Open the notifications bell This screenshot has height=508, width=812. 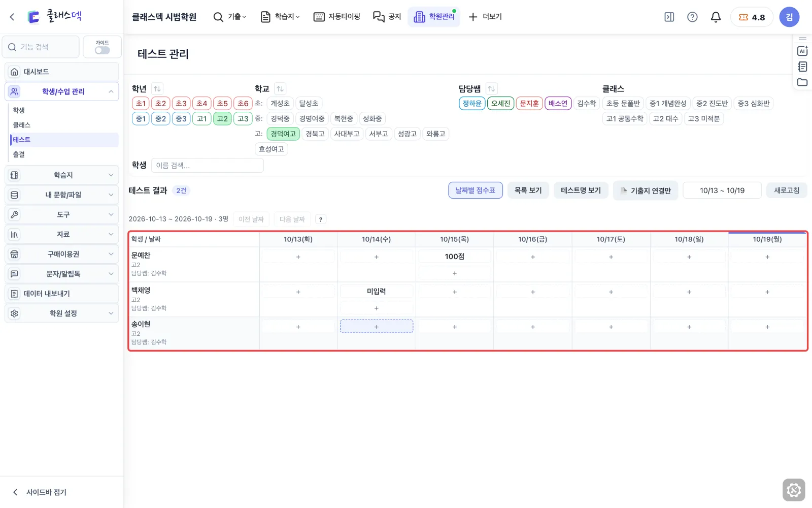pos(716,17)
